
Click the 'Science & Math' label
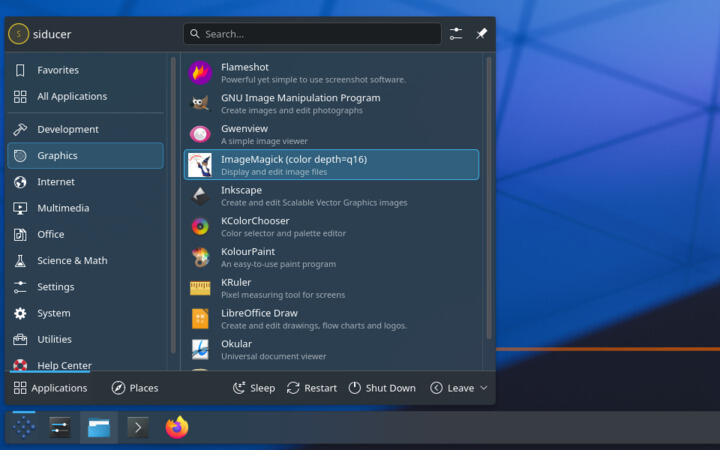point(73,260)
